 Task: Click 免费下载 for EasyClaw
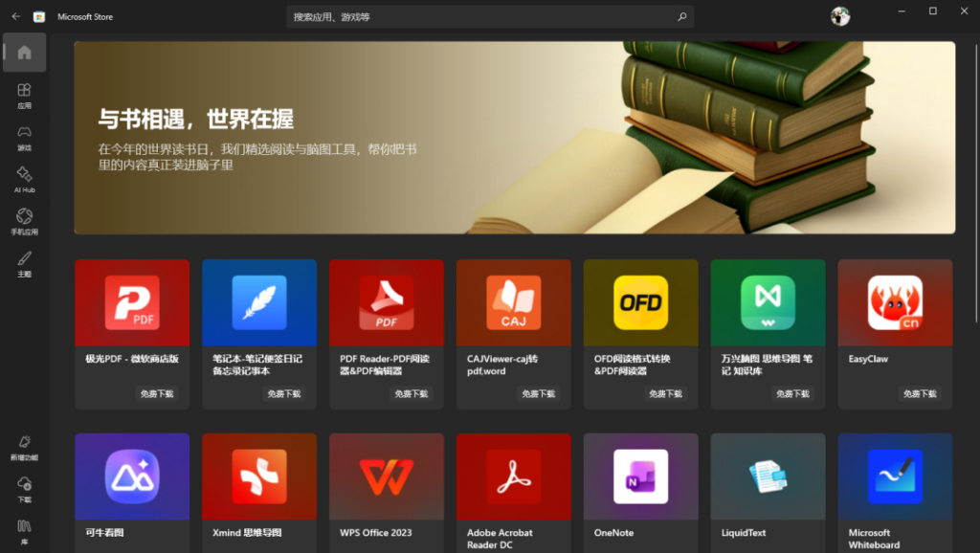[x=920, y=393]
